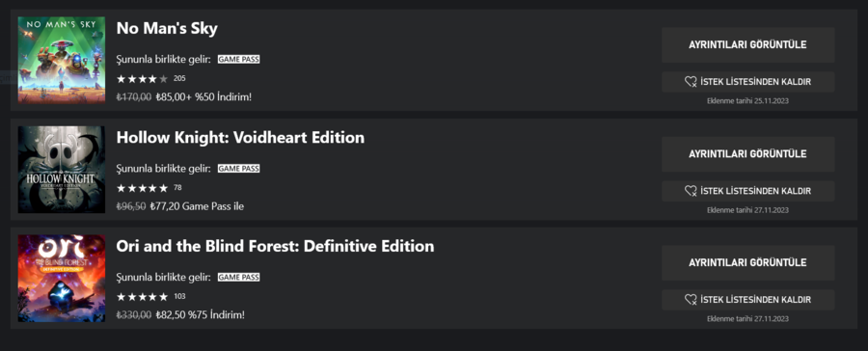
Task: Click the Game Pass badge under Ori
Action: (x=238, y=277)
